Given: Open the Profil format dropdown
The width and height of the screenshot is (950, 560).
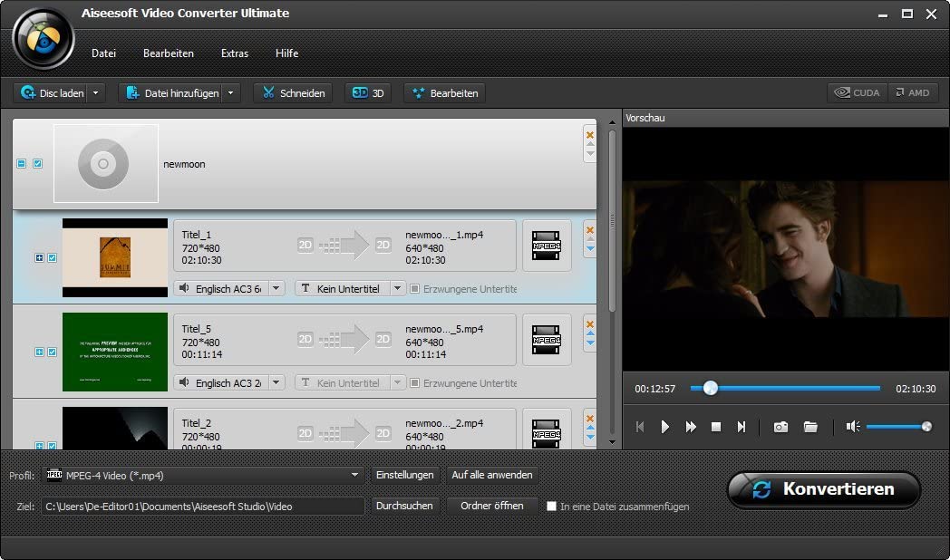Looking at the screenshot, I should coord(354,474).
